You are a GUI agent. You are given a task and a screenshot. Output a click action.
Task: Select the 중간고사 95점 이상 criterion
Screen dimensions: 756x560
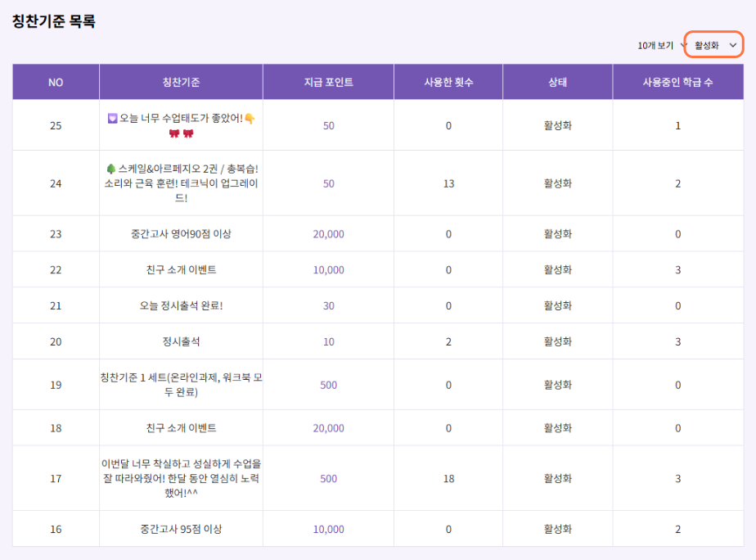pos(181,529)
